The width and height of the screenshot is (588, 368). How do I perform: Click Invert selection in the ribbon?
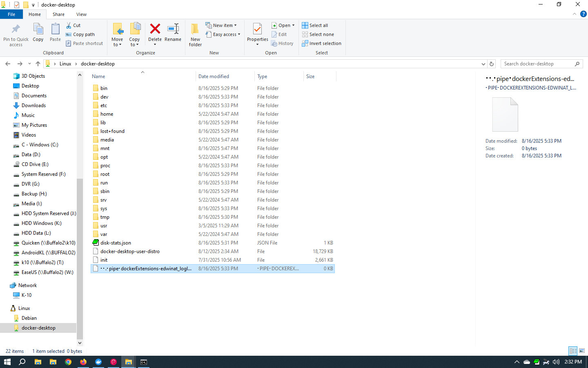[322, 43]
